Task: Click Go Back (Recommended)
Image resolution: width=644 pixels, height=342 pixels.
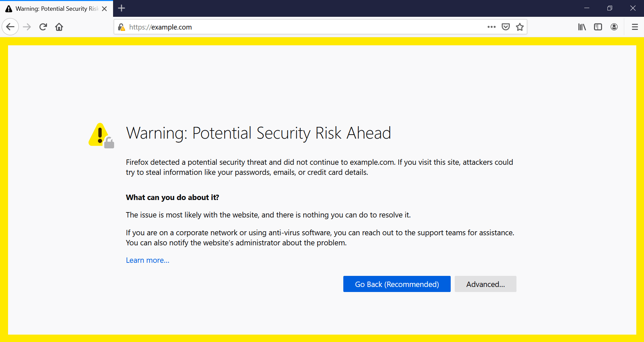Action: [397, 284]
